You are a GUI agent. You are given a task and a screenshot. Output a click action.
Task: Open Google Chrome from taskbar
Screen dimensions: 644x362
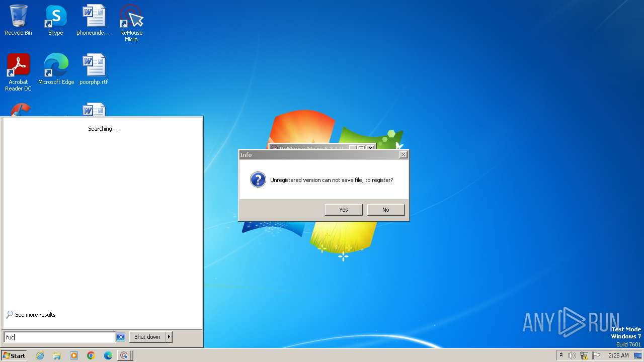(91, 355)
